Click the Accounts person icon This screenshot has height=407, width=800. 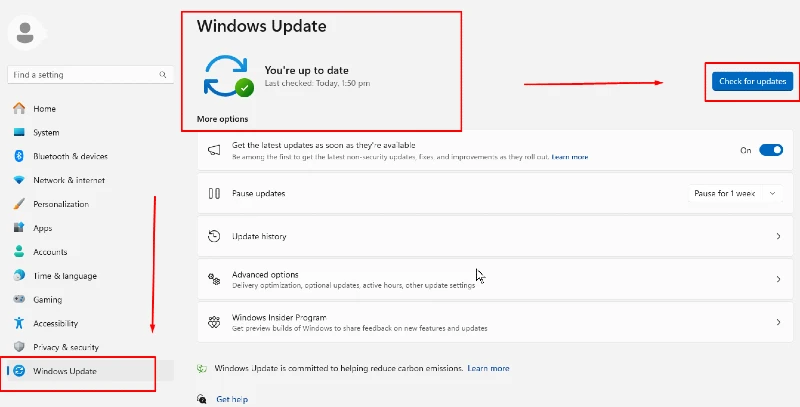click(19, 251)
